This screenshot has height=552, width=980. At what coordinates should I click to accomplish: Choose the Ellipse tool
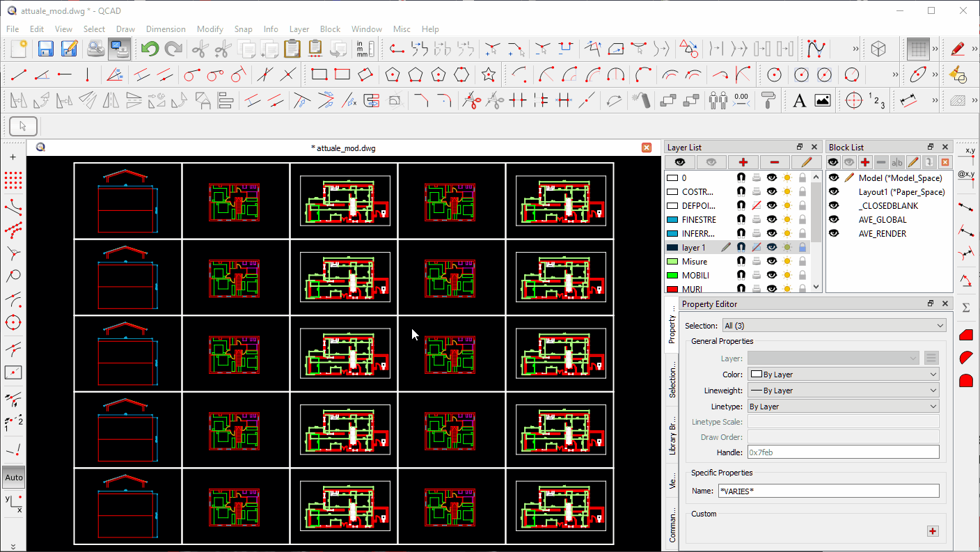click(x=918, y=74)
